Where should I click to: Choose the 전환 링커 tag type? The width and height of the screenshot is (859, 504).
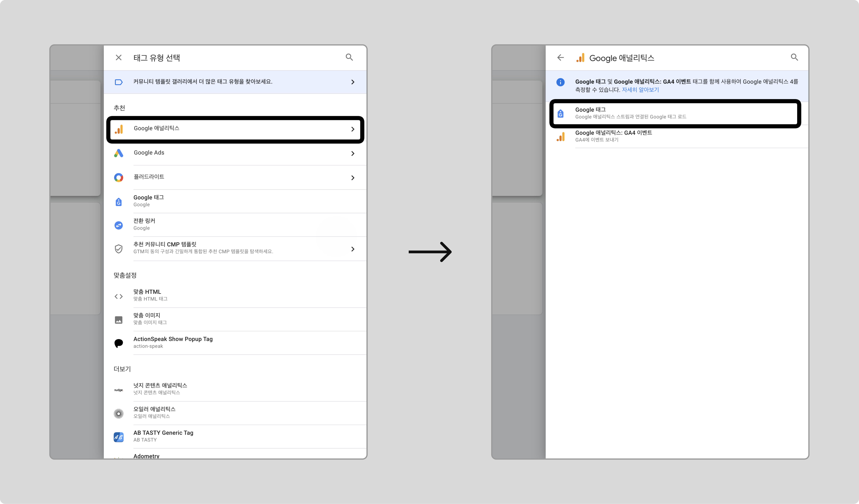[x=235, y=225]
